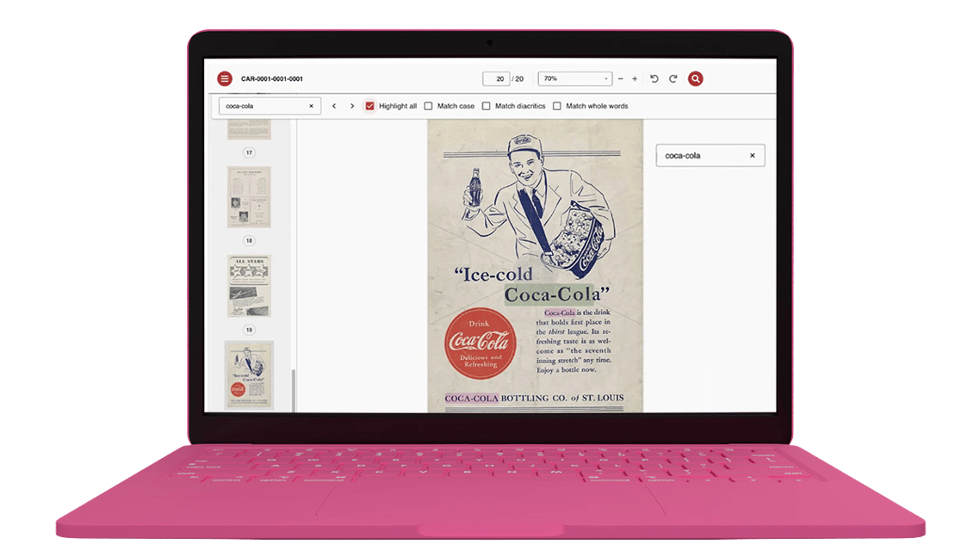Open the partially visible page 17 thumbnail

point(249,129)
